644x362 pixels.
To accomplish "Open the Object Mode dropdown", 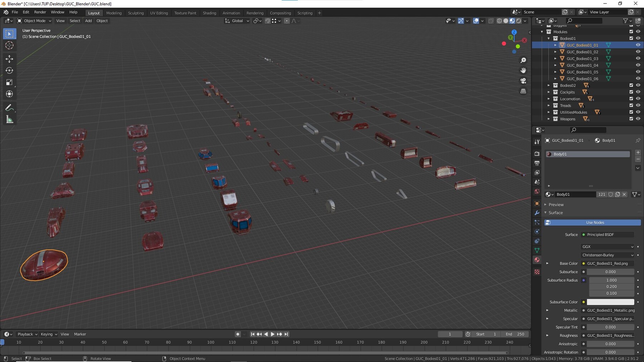I will tap(34, 21).
